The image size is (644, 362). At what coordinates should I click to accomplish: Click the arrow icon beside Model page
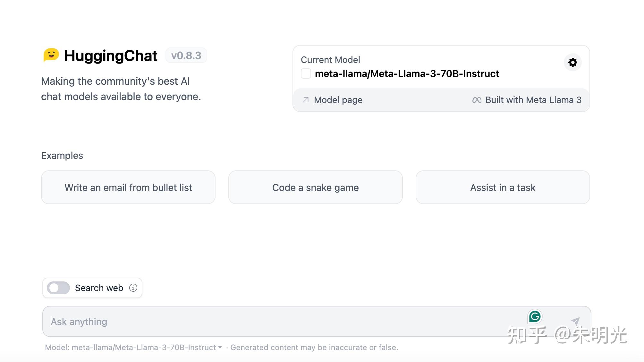click(306, 100)
